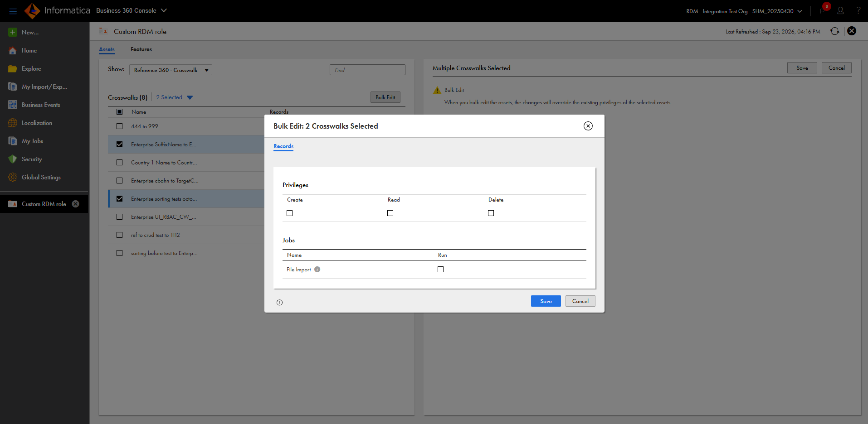
Task: Click Cancel in Multiple Crosswalks panel
Action: (837, 68)
